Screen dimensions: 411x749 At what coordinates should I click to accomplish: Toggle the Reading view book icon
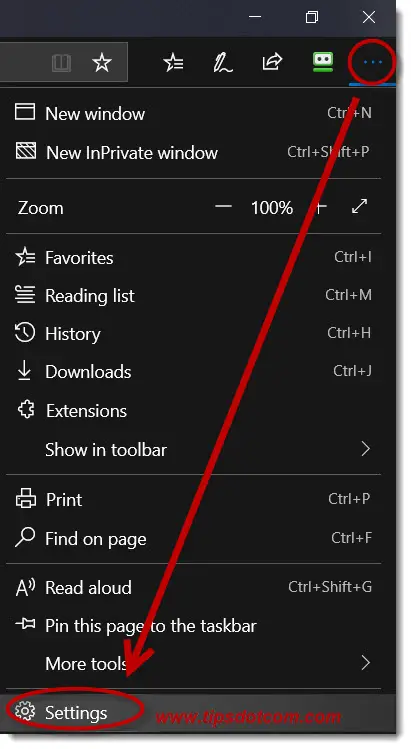pyautogui.click(x=61, y=63)
